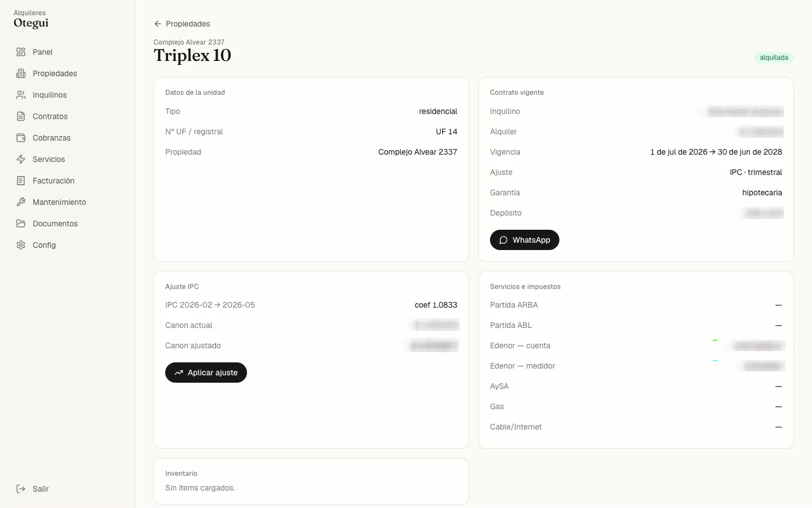Image resolution: width=812 pixels, height=508 pixels.
Task: Click the AySA row label
Action: (x=499, y=386)
